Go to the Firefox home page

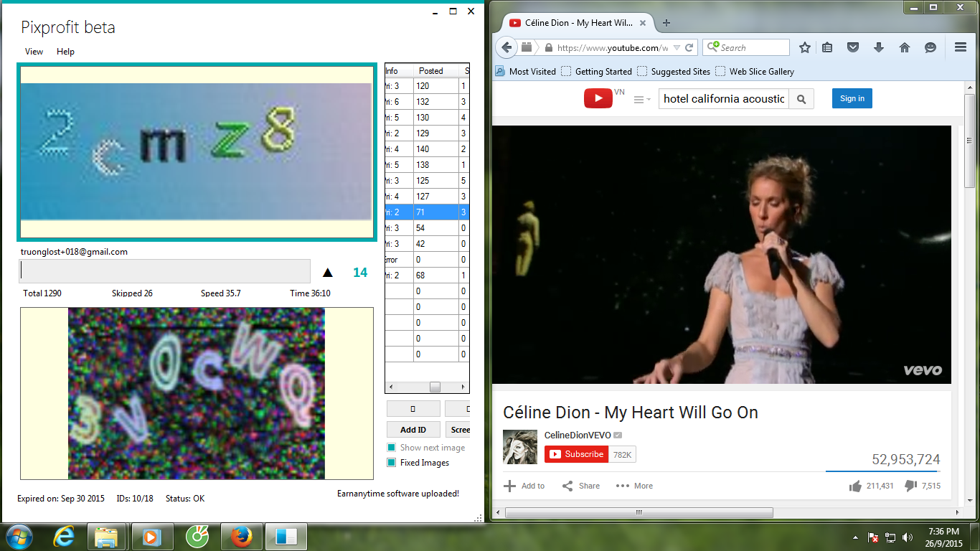pyautogui.click(x=905, y=47)
